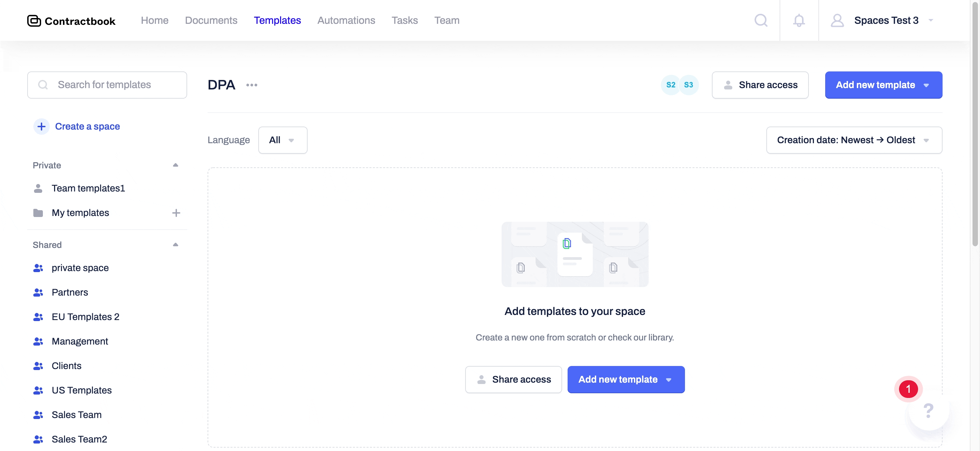Viewport: 980px width, 451px height.
Task: Click Management group icon
Action: click(x=38, y=341)
